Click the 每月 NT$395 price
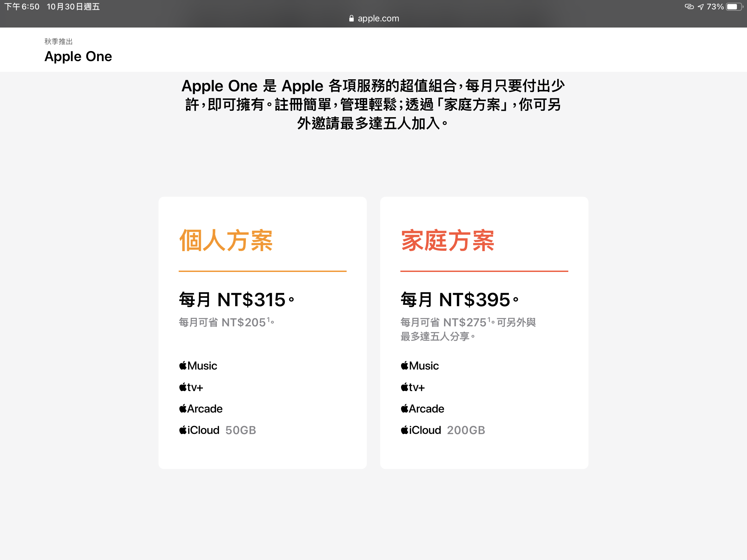The height and width of the screenshot is (560, 747). pyautogui.click(x=459, y=300)
